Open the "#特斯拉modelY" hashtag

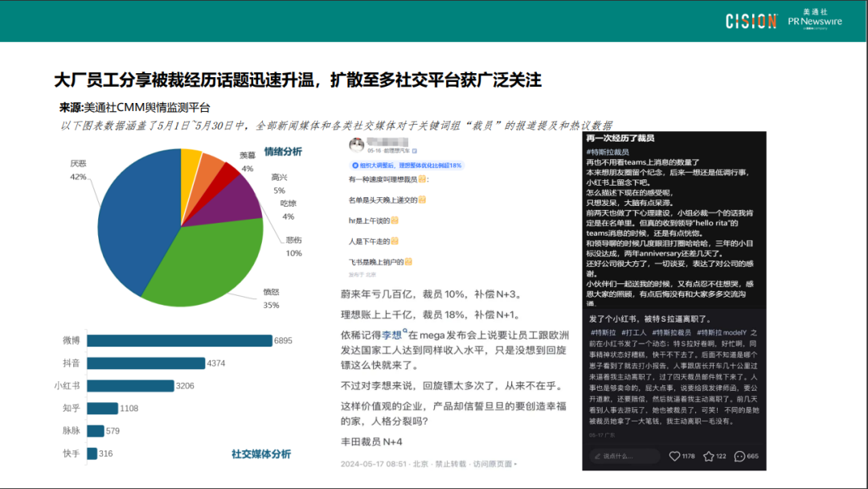721,333
